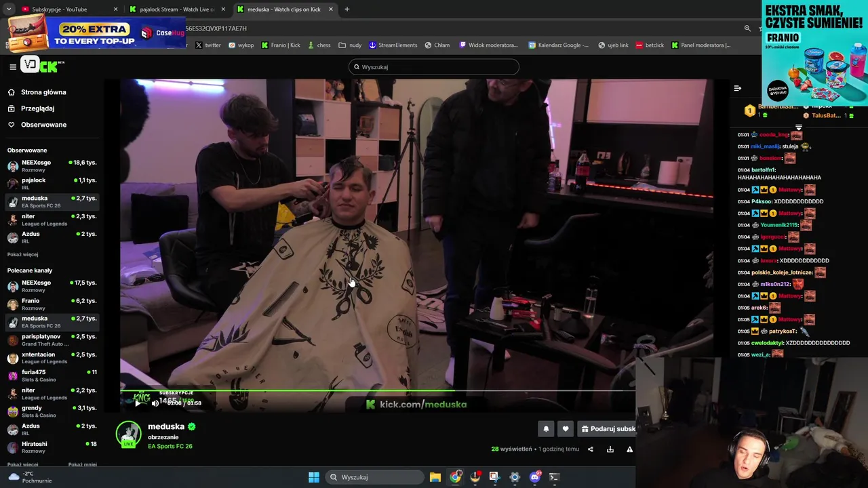This screenshot has height=488, width=868.
Task: Report the clip warning icon
Action: [629, 449]
